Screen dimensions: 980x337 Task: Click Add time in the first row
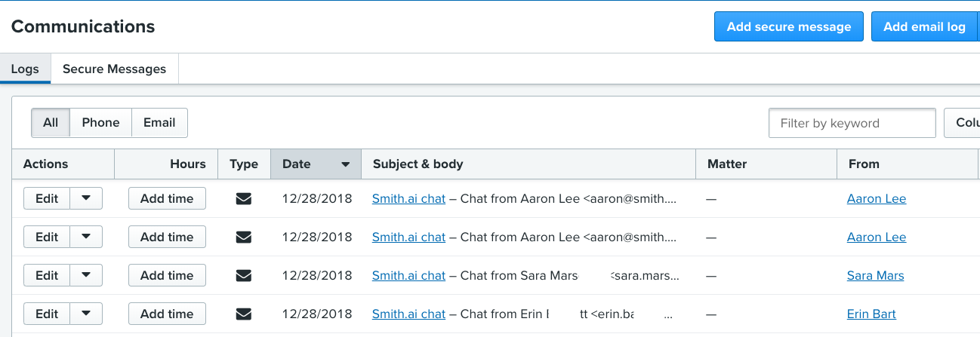click(167, 199)
